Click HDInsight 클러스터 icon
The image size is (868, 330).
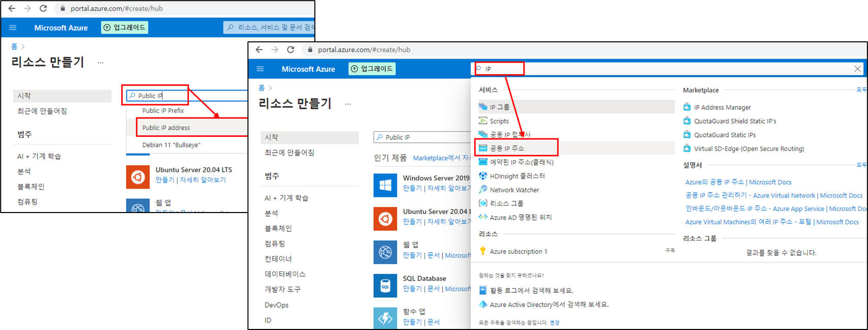[x=483, y=176]
